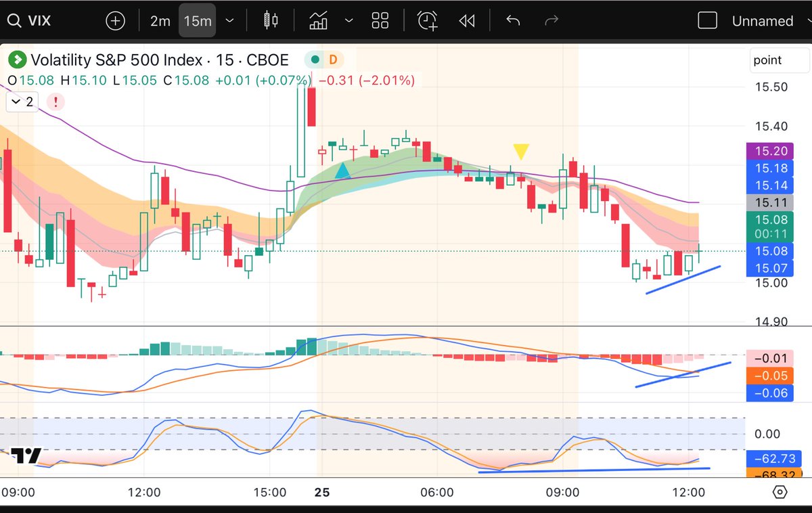Select the 15m timeframe
The width and height of the screenshot is (812, 513).
tap(198, 21)
